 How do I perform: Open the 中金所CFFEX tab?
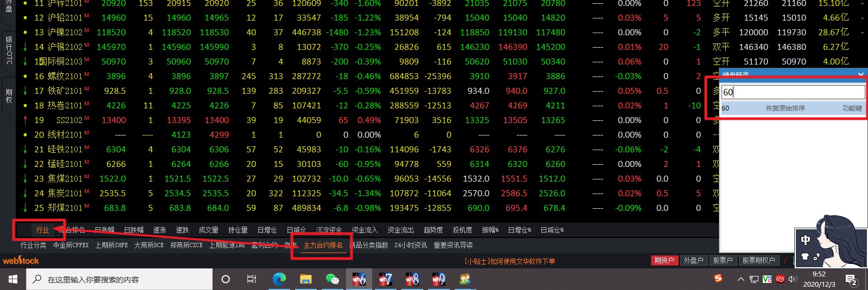pyautogui.click(x=71, y=246)
